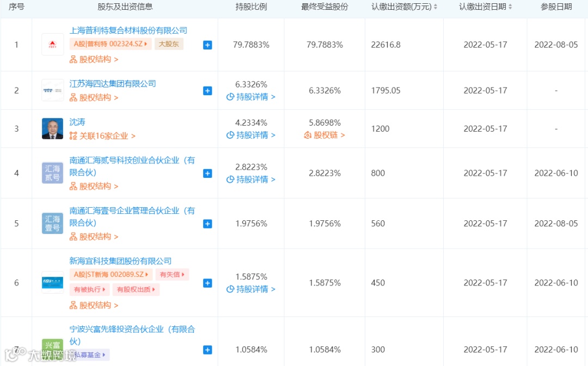View 股权结构 for 新海宜科技集团
Screen dimensions: 588x366
click(94, 305)
